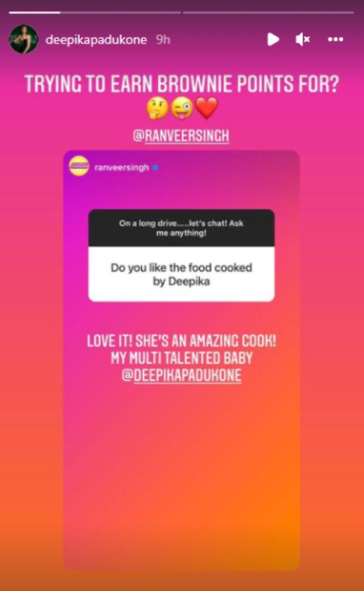Screen dimensions: 364x591
Task: Tap the winking tongue emoji
Action: [x=181, y=108]
